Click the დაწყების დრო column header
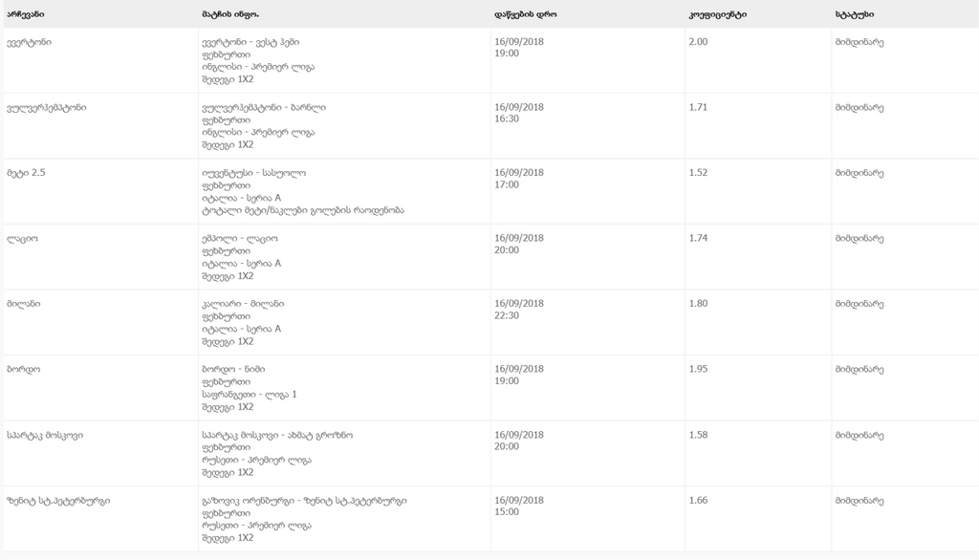Image resolution: width=979 pixels, height=560 pixels. pos(525,14)
